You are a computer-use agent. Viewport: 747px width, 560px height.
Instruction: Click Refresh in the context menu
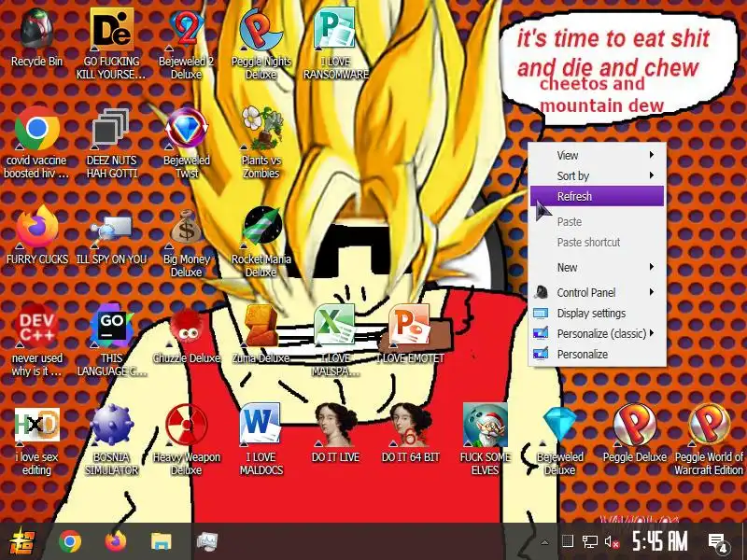597,196
